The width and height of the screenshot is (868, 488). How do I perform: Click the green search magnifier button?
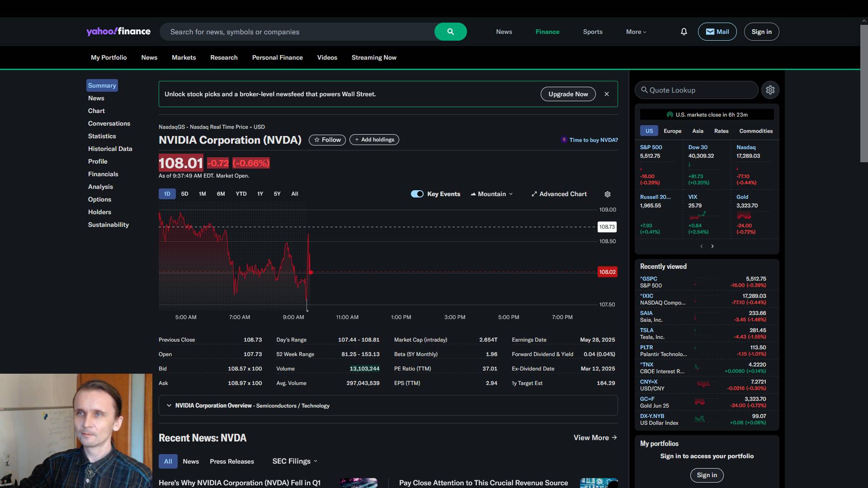coord(450,32)
